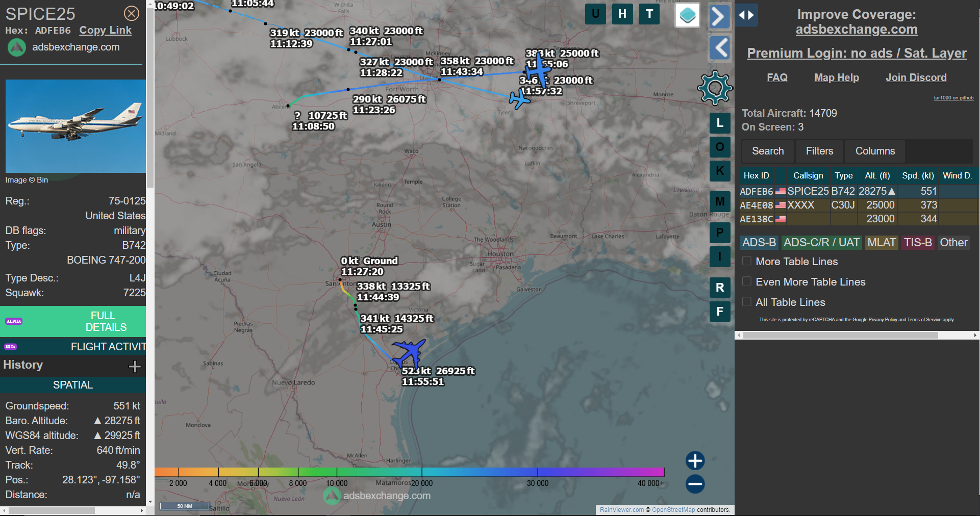The width and height of the screenshot is (980, 516).
Task: Open the Join Discord link
Action: pos(916,78)
